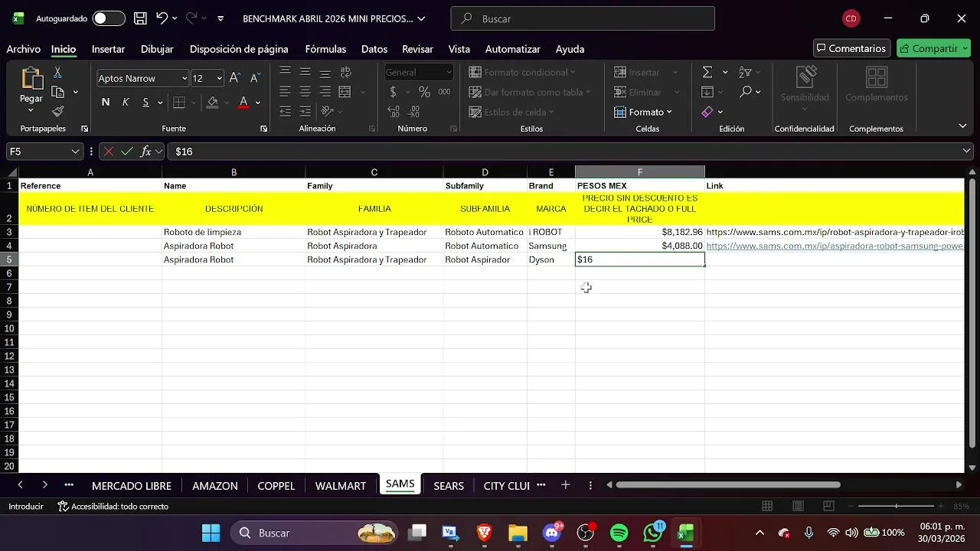Click the Pegar clipboard icon
Screen dimensions: 980x551
31,79
